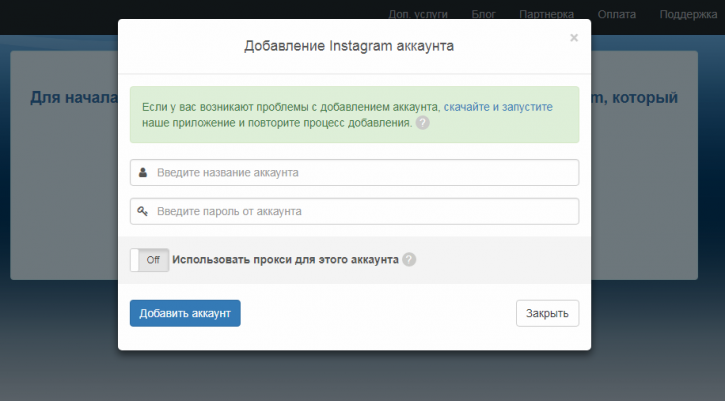Close the dialog with the X icon

click(574, 37)
